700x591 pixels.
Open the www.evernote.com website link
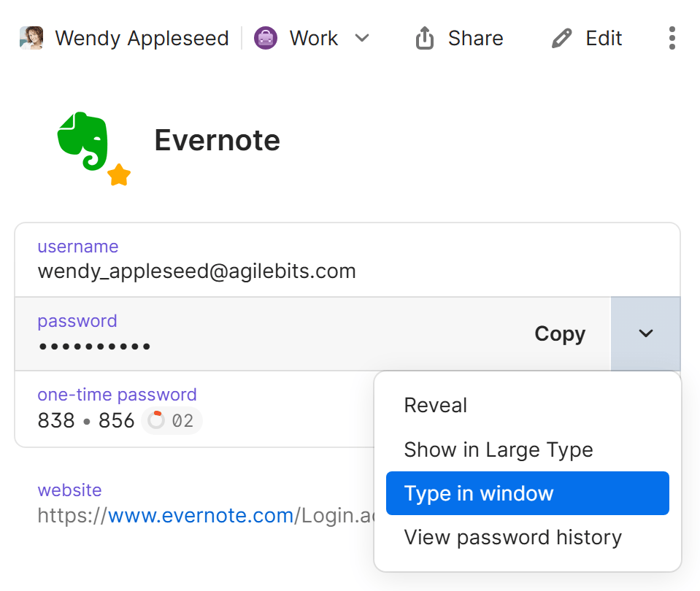point(201,516)
